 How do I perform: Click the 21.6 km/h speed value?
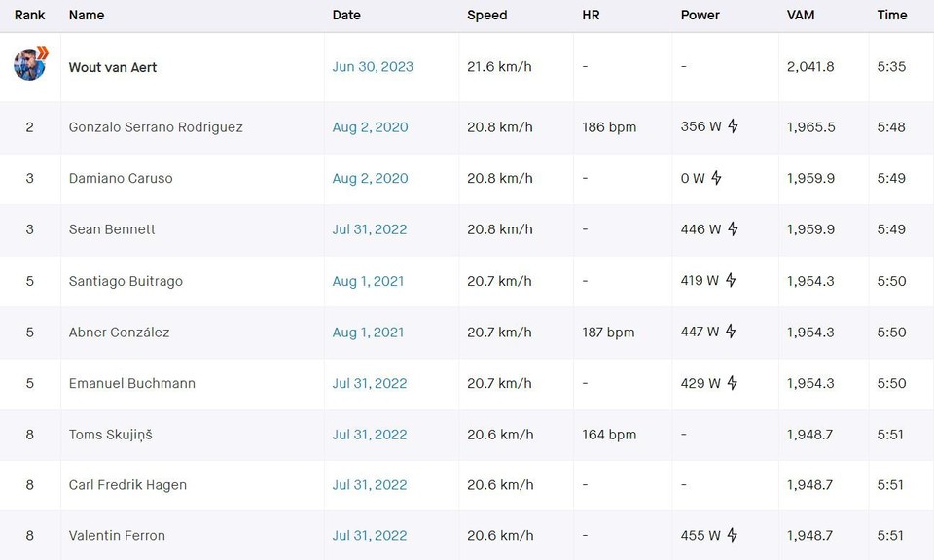[x=499, y=67]
